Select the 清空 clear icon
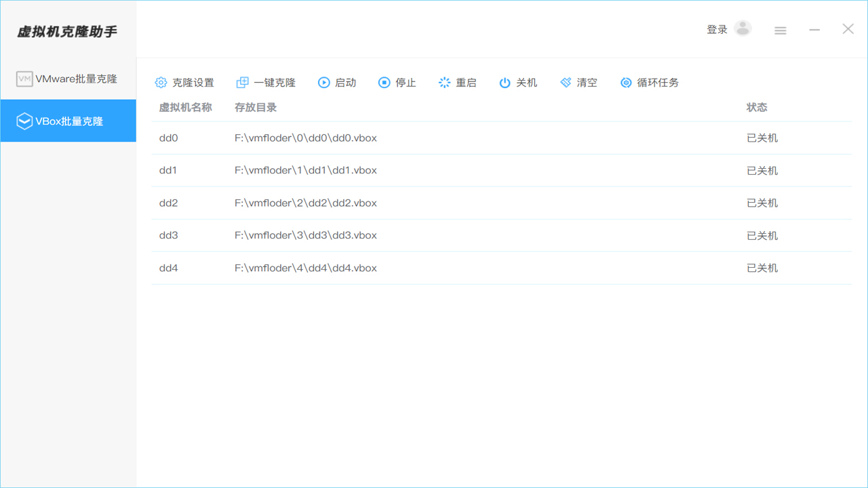868x488 pixels. [565, 82]
